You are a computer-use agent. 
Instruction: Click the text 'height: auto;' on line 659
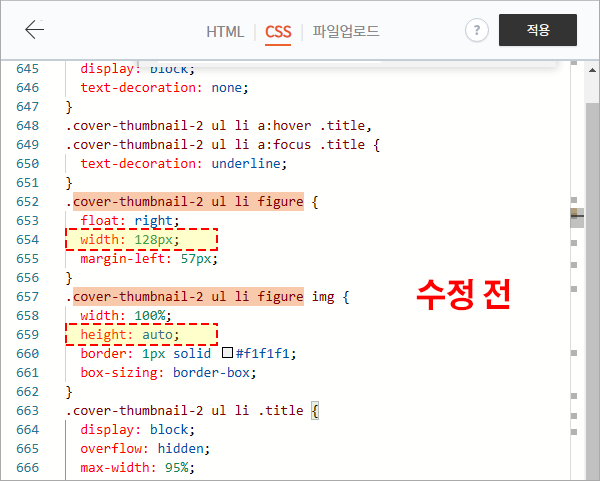130,335
